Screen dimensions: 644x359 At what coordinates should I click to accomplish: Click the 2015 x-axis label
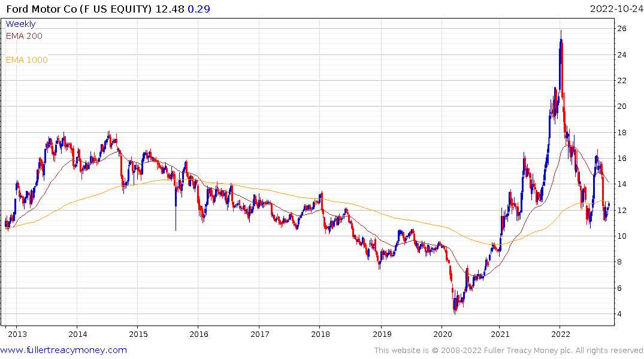[138, 334]
